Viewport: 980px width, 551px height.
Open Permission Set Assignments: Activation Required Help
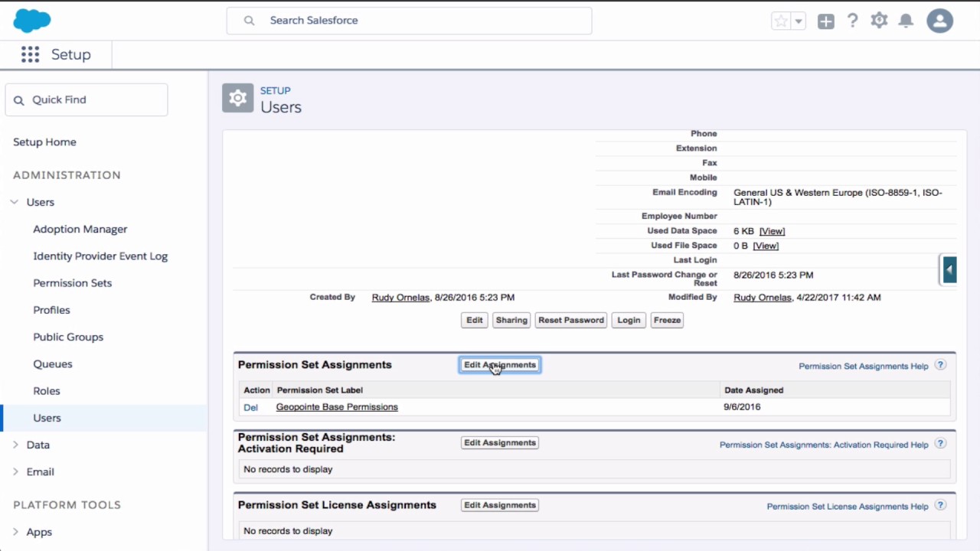pos(824,445)
